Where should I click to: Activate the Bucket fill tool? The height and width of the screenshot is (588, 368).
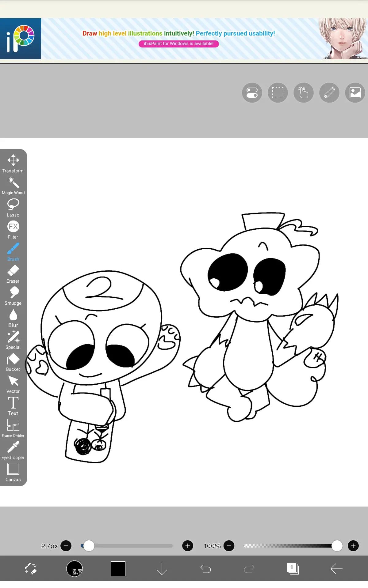pyautogui.click(x=13, y=362)
